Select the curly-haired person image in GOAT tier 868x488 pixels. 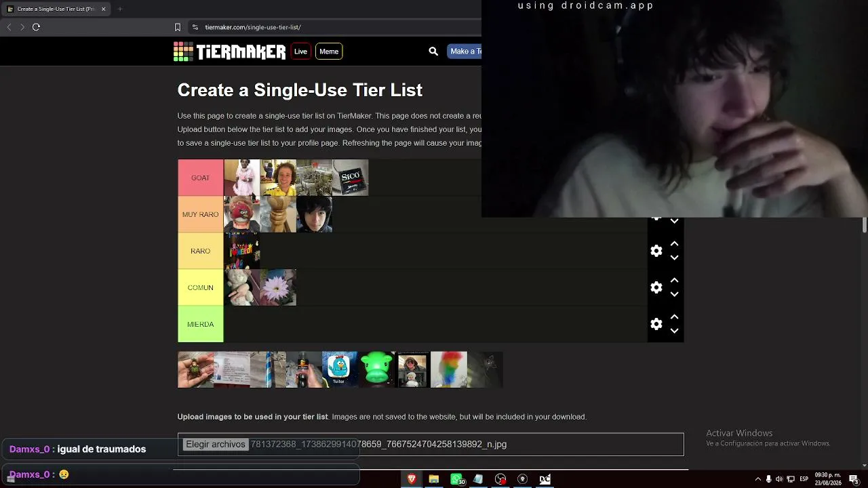tap(278, 178)
